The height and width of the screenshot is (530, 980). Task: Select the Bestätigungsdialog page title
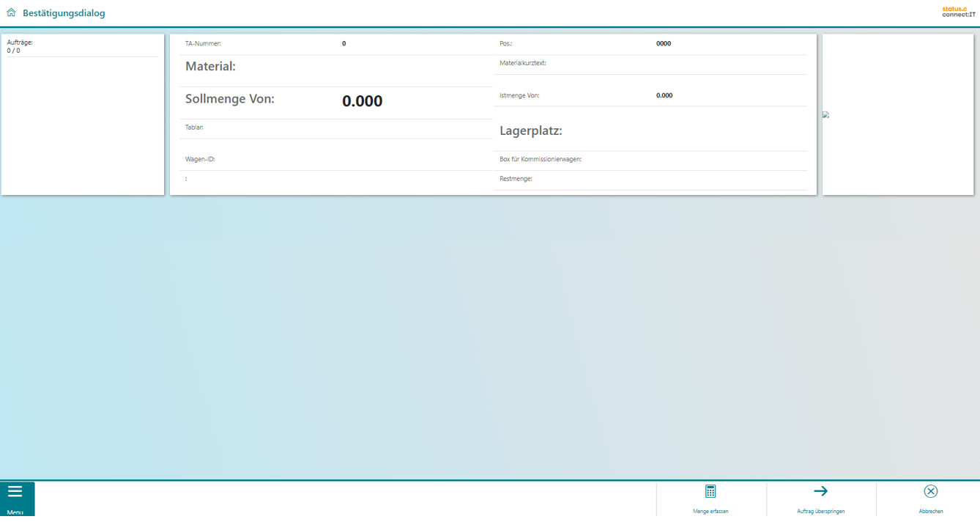point(64,13)
